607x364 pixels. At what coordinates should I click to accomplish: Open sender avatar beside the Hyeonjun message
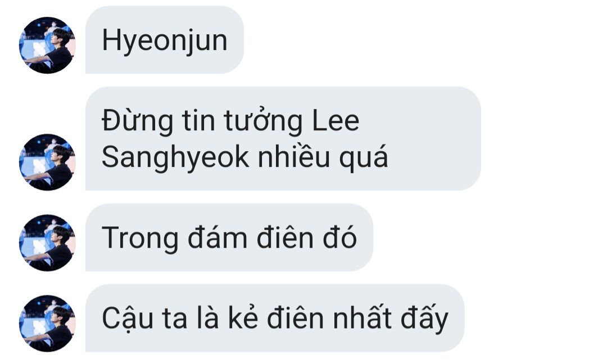tap(47, 46)
